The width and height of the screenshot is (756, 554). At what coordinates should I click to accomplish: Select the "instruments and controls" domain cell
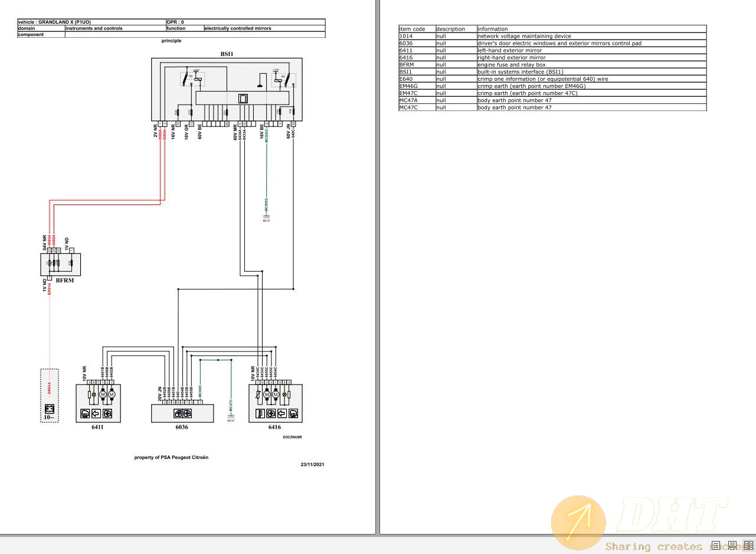point(115,28)
